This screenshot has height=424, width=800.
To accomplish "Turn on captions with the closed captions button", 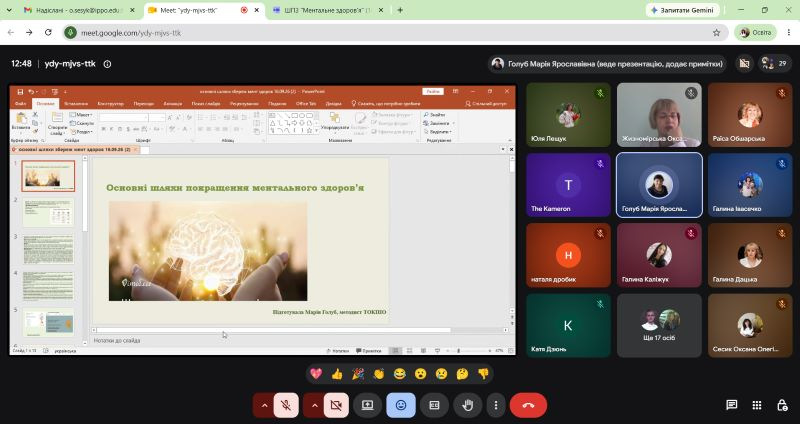I will point(434,406).
